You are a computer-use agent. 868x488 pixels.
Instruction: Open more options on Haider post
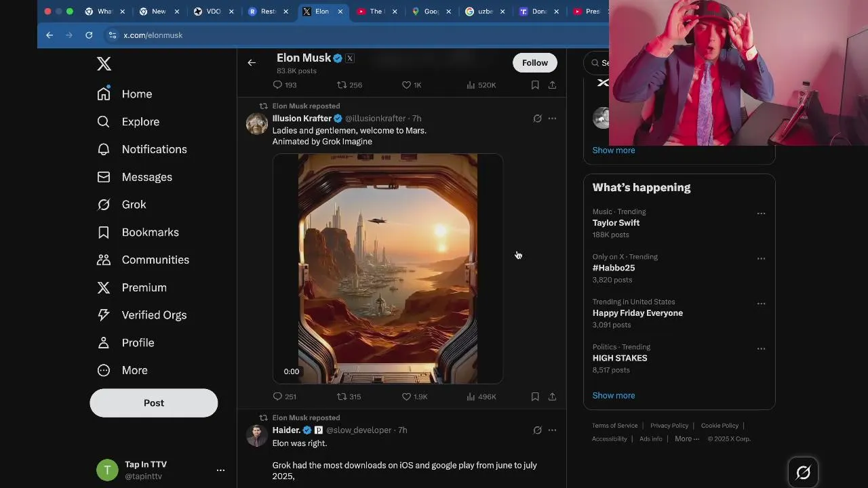pos(552,430)
